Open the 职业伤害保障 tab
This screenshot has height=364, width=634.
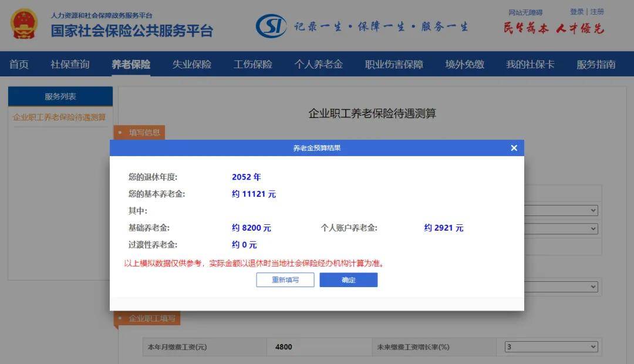[393, 64]
